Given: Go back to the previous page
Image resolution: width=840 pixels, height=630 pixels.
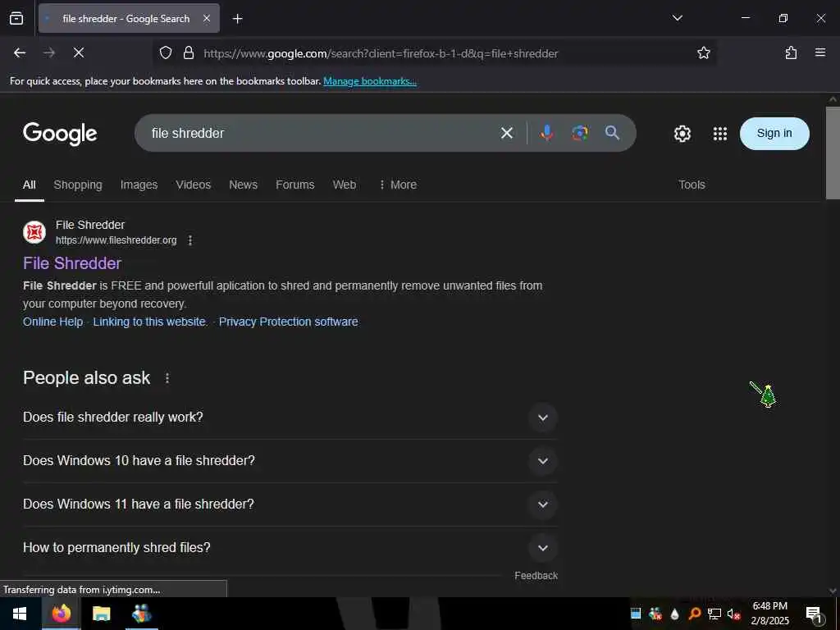Looking at the screenshot, I should 20,52.
